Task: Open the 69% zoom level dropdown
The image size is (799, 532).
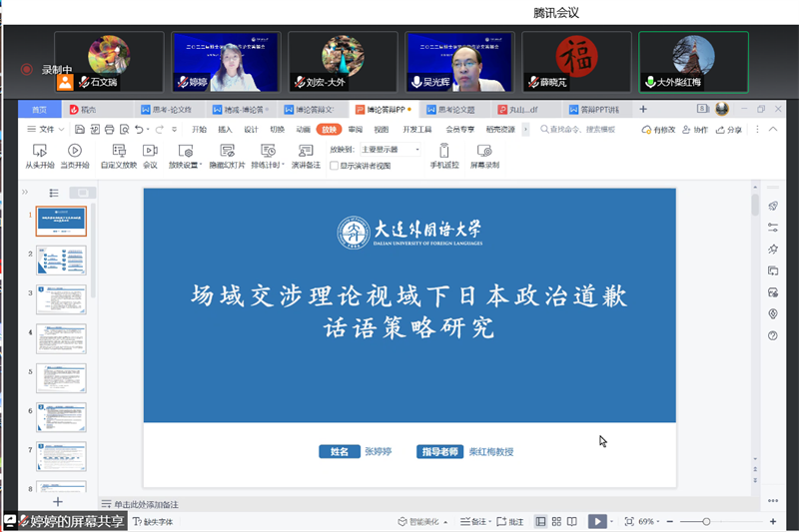Action: [x=648, y=521]
